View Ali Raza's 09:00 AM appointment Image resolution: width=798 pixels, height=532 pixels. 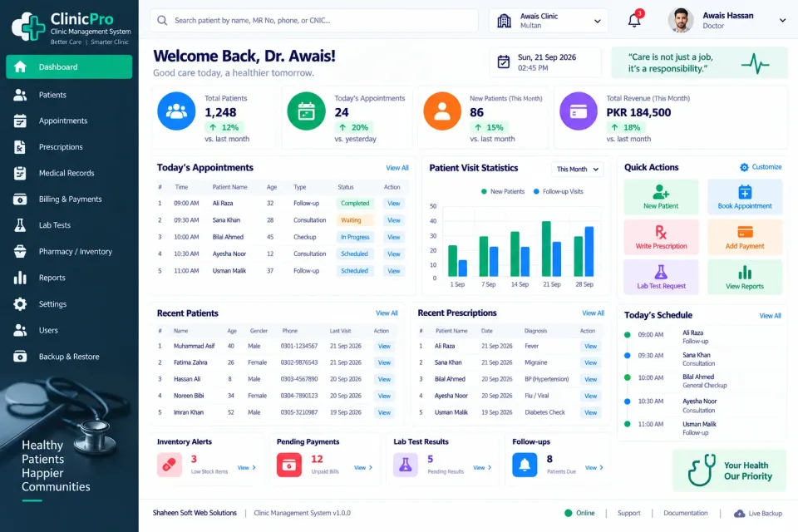tap(394, 203)
